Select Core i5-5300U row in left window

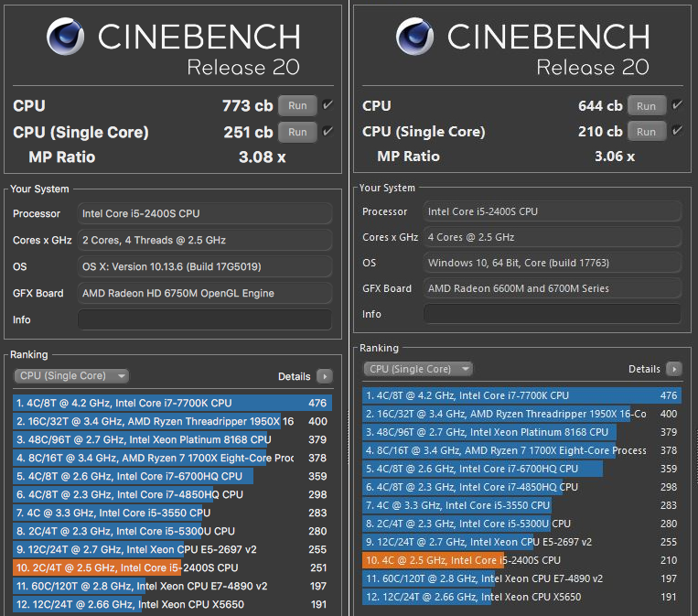point(172,531)
